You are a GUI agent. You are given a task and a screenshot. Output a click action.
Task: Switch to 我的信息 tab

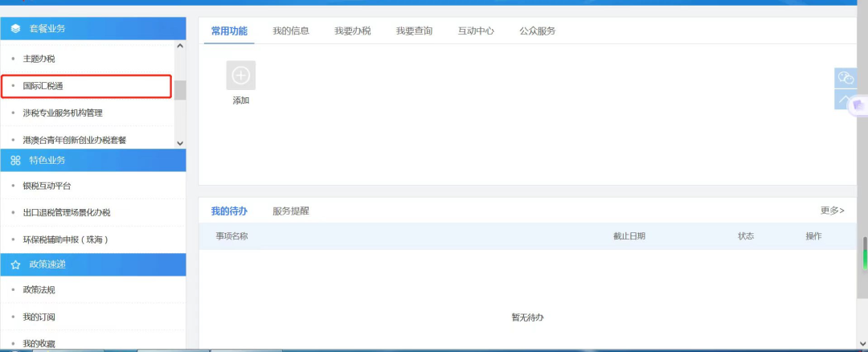pos(291,31)
